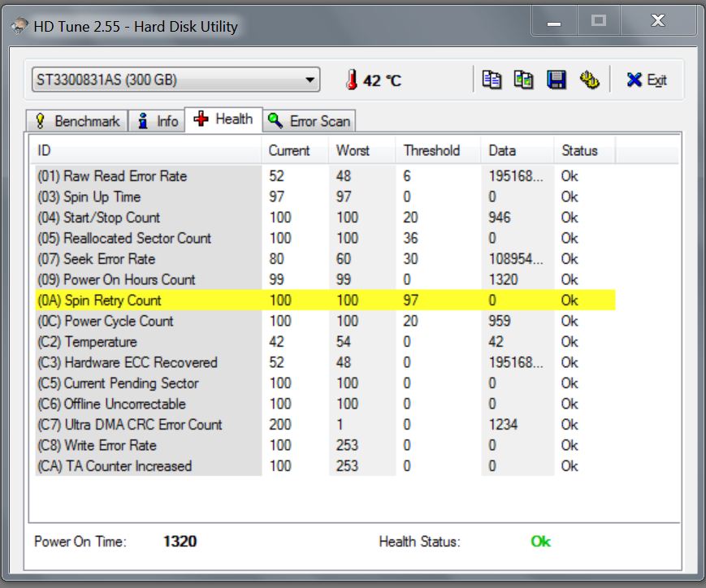Select the (0C) Power Cycle Count row
706x588 pixels.
tap(325, 321)
